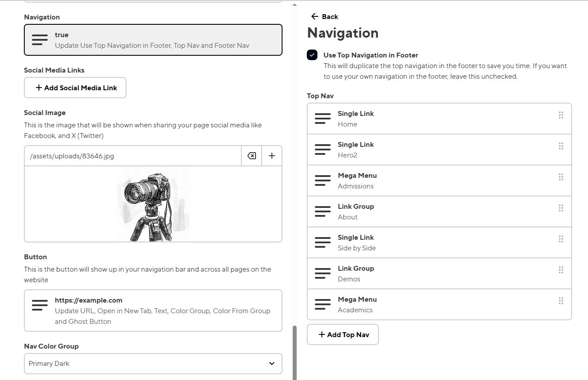
Task: Open the Navigation settings card
Action: (x=153, y=40)
